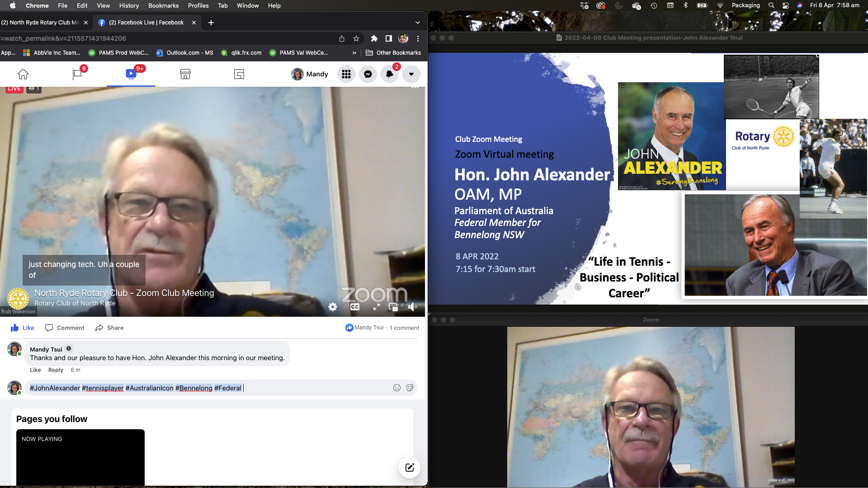Open Facebook apps grid menu

[x=346, y=74]
